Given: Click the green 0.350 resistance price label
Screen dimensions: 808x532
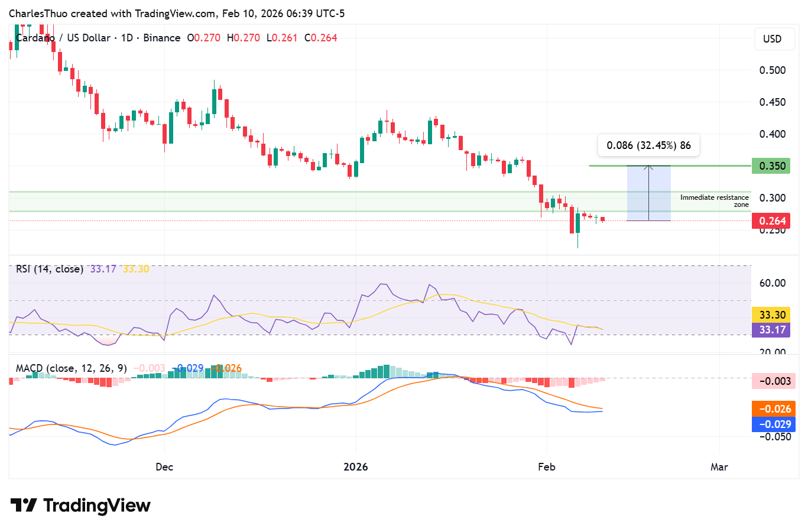Looking at the screenshot, I should [771, 166].
